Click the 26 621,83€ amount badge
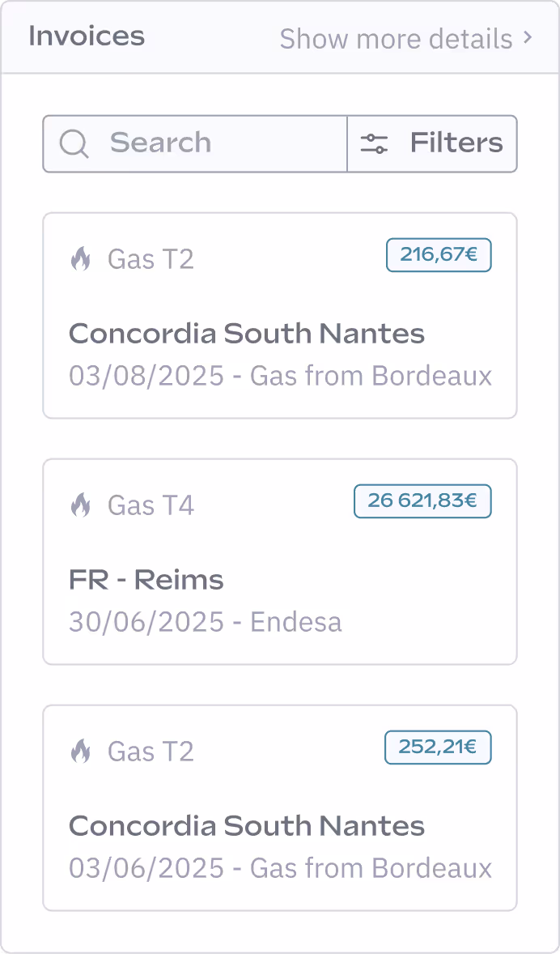 click(x=422, y=500)
